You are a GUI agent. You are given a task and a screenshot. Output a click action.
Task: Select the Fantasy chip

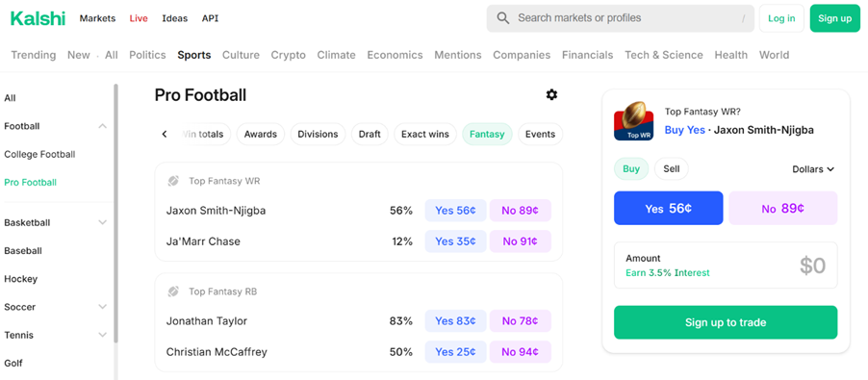click(487, 134)
